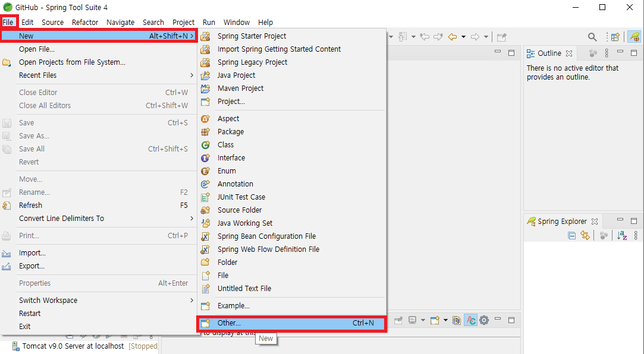Open the Navigate menu
This screenshot has height=354, width=644.
120,22
